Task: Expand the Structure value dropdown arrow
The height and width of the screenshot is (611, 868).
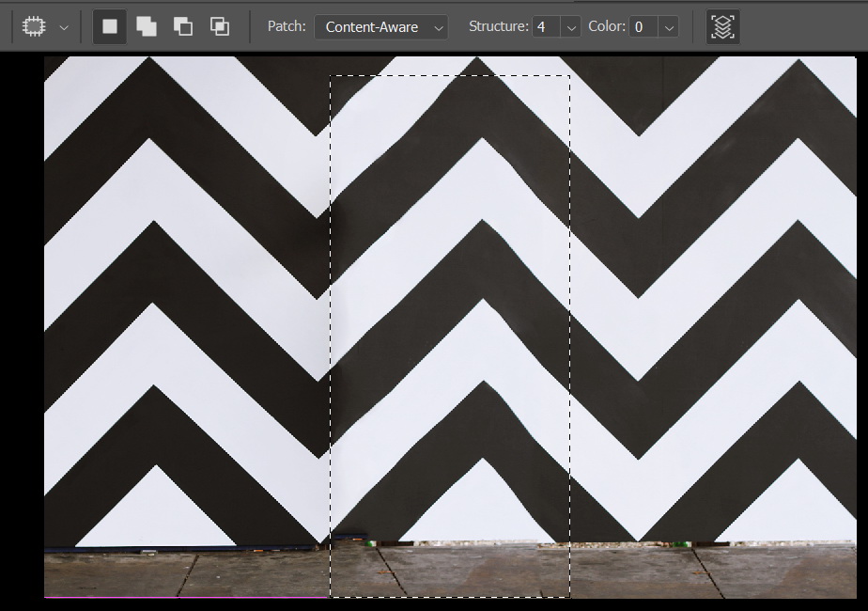Action: (571, 27)
